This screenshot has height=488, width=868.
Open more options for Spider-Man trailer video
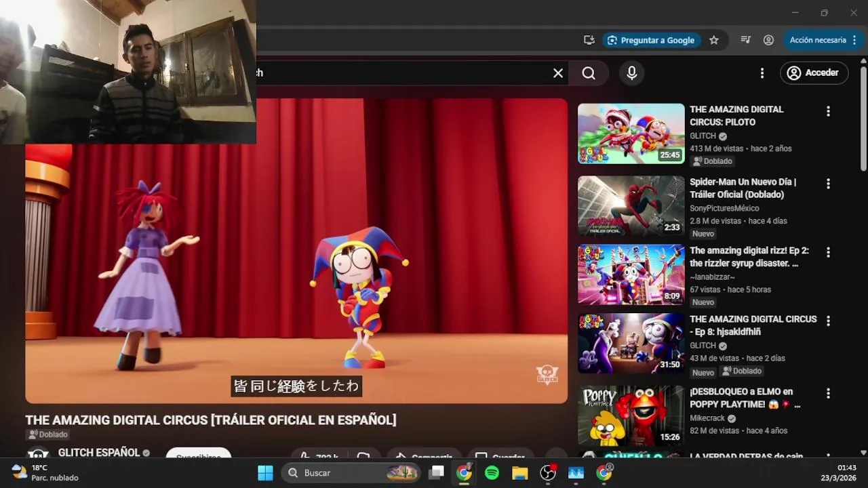click(x=828, y=184)
